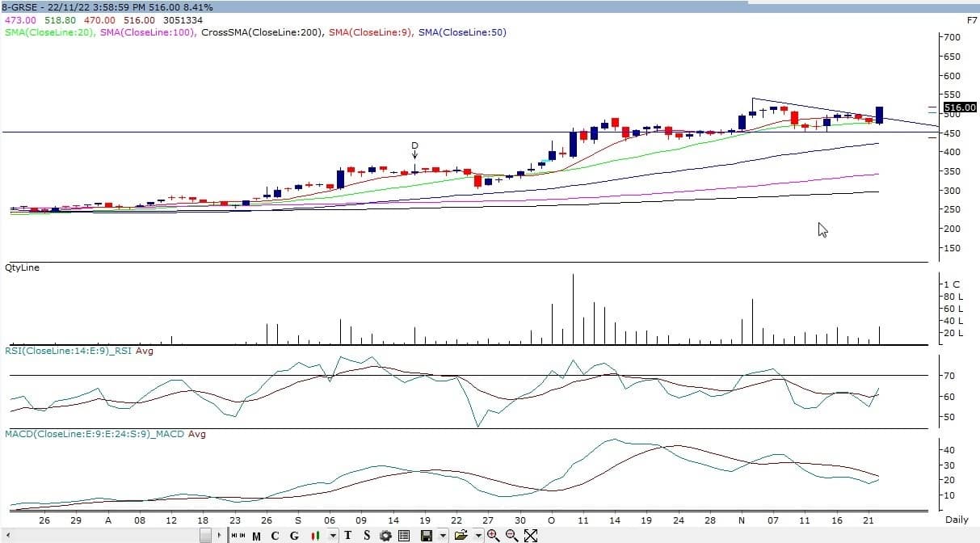Click the Daily timeframe label
Screen dimensions: 980x543
[x=956, y=520]
